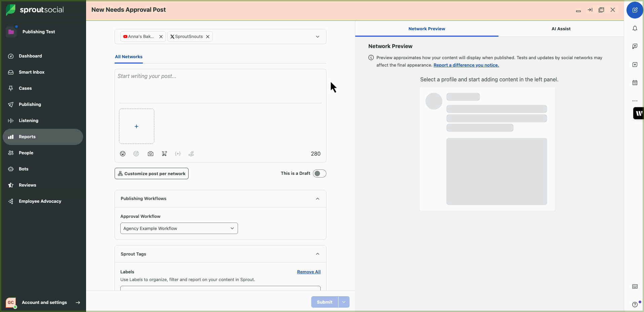The image size is (644, 312).
Task: Open the calendar icon in right rail
Action: tap(635, 83)
